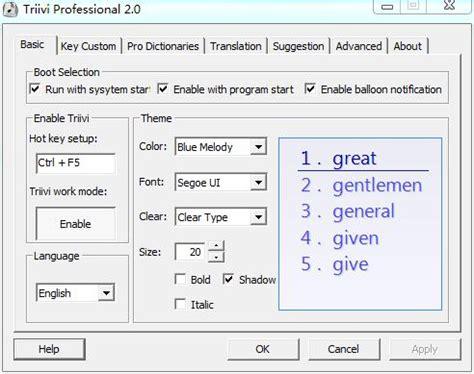Disable the Shadow checkbox
The height and width of the screenshot is (374, 474).
(228, 279)
